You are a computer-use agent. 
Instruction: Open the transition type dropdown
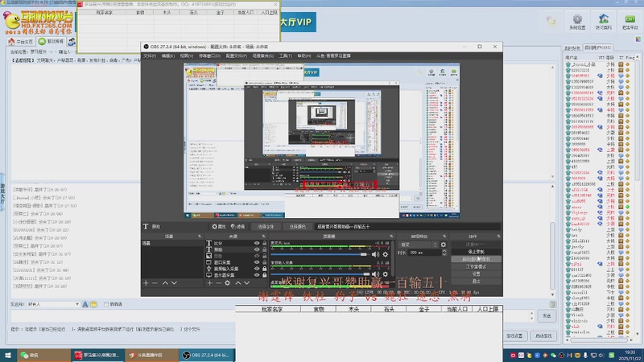pos(418,245)
